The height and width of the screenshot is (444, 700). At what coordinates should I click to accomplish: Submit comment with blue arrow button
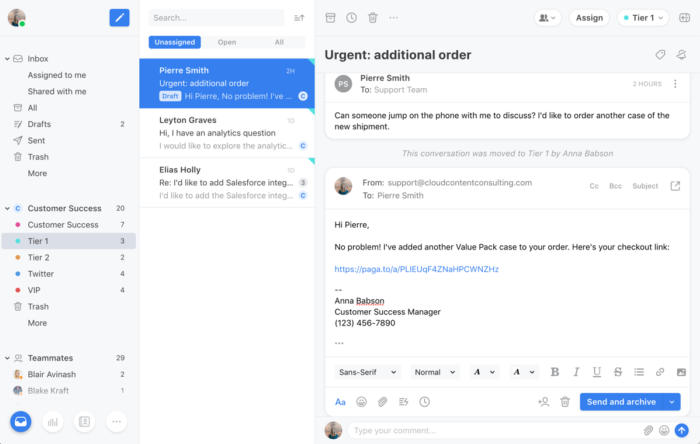(x=681, y=430)
